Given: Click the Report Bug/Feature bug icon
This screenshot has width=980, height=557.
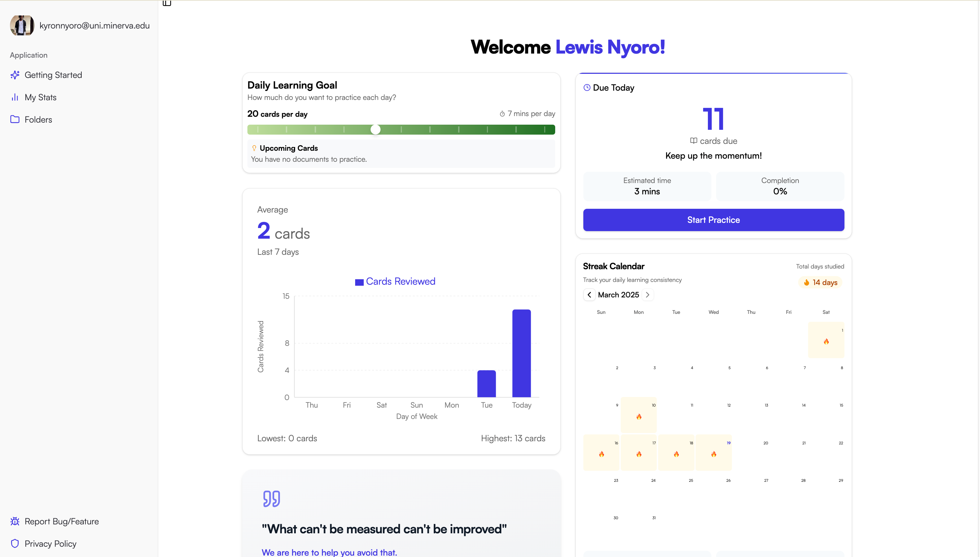Looking at the screenshot, I should click(x=15, y=521).
